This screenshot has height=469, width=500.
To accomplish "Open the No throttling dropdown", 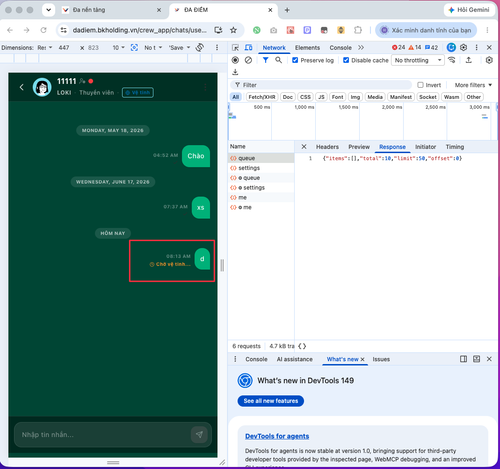I will tap(418, 60).
